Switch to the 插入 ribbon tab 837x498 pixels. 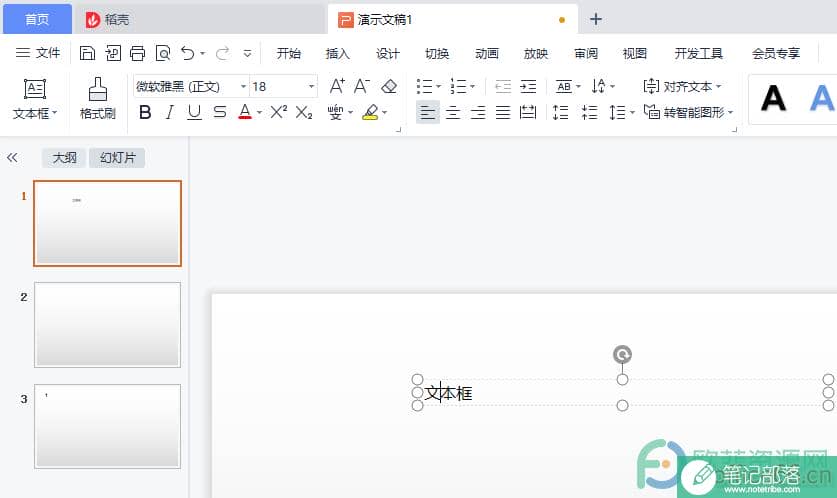coord(337,53)
